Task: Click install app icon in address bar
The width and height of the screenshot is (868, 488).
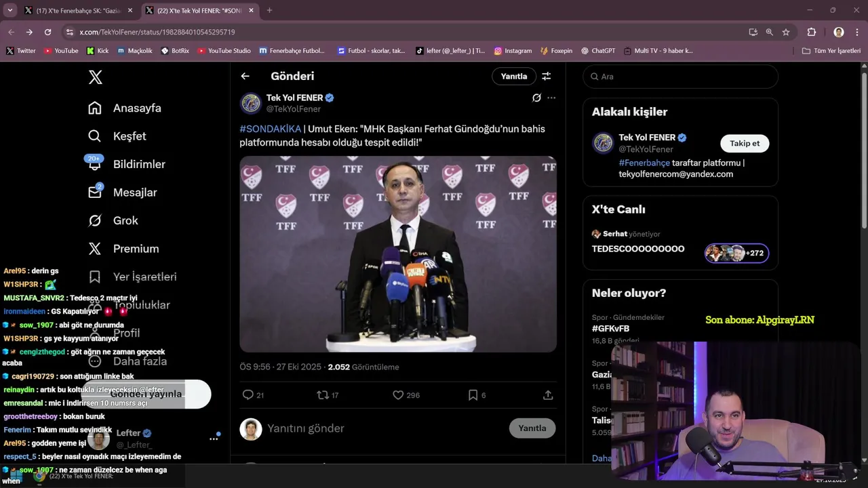Action: pos(753,32)
